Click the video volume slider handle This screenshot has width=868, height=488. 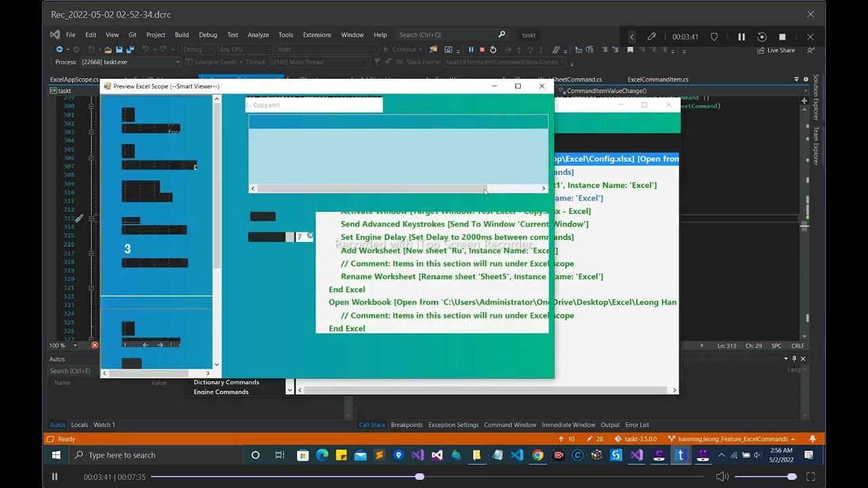pyautogui.click(x=791, y=477)
